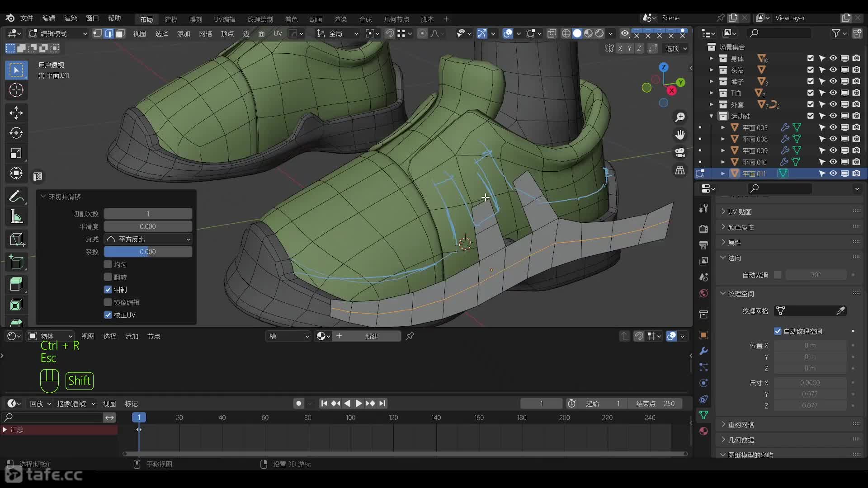The width and height of the screenshot is (868, 488).
Task: Switch to vertex select mode
Action: tap(98, 33)
